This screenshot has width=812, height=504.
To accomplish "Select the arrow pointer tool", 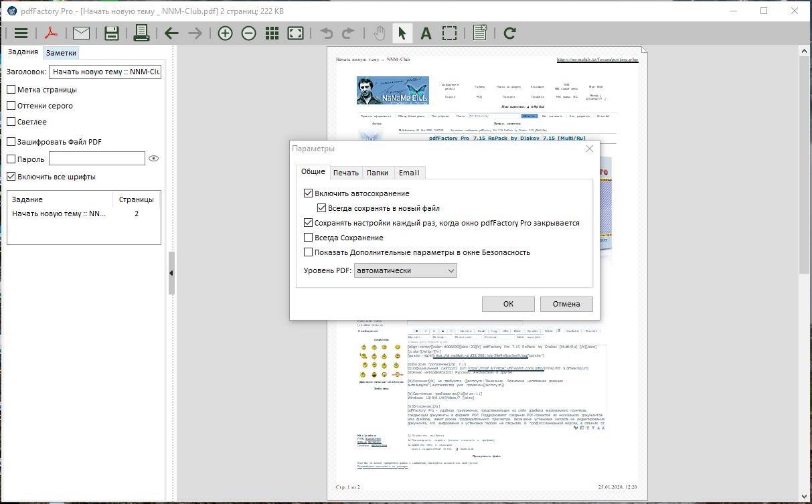I will (x=402, y=33).
